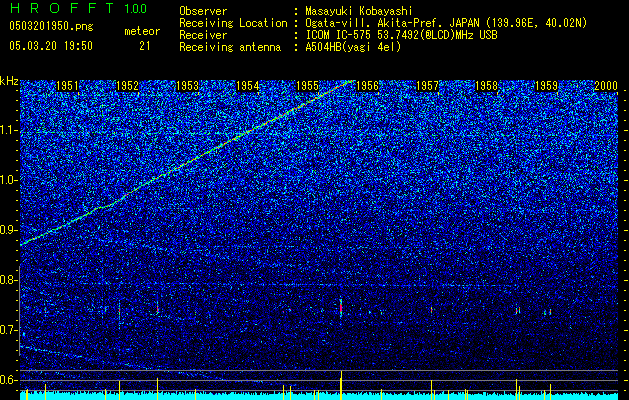Click the 1954 time marker
This screenshot has height=400, width=629.
point(248,86)
